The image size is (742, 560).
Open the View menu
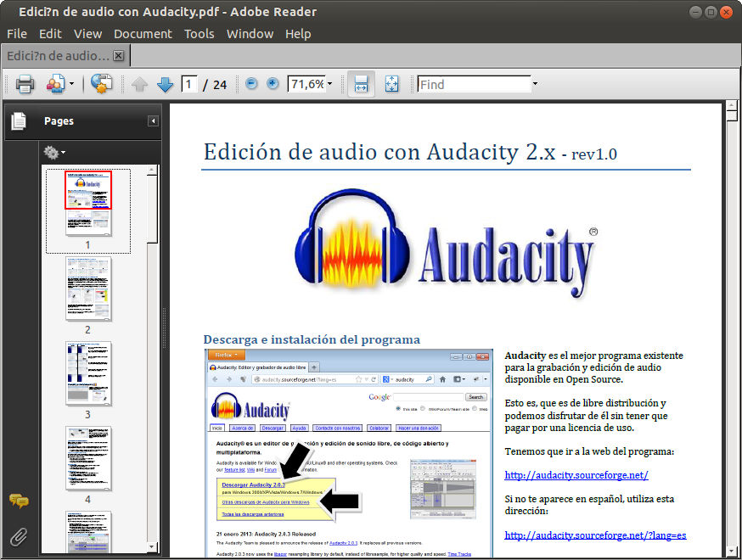[x=87, y=34]
